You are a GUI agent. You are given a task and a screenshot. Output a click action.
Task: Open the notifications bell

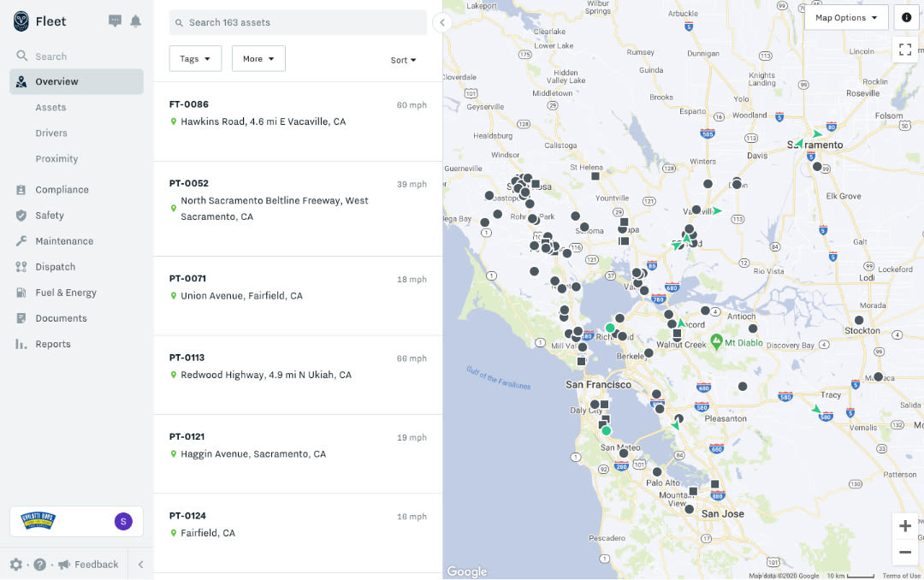(135, 21)
